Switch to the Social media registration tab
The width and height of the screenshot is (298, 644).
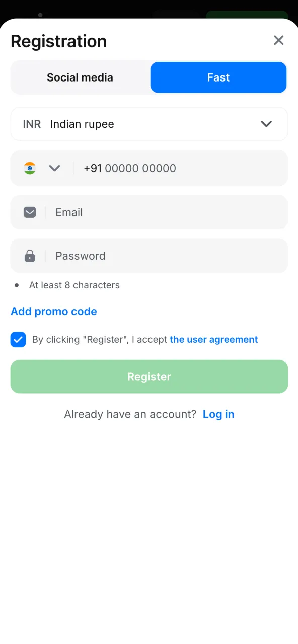coord(80,77)
